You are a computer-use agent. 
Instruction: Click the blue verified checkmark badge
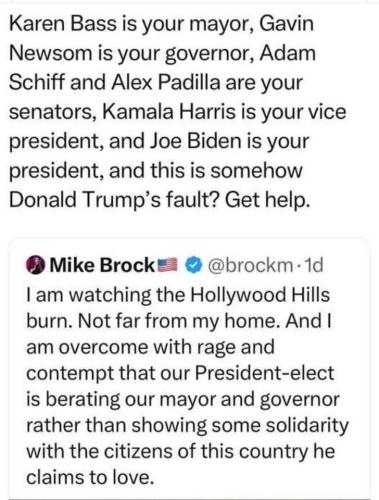(x=195, y=265)
